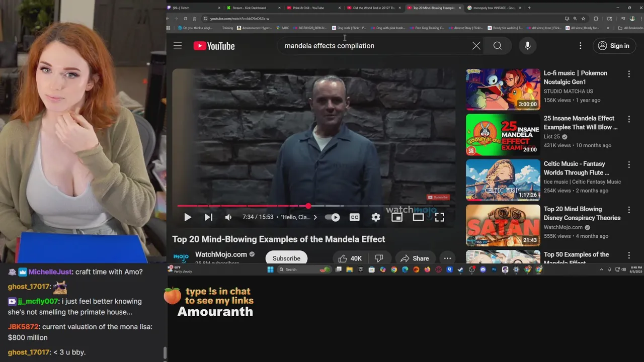Clear the search box with the X
Viewport: 644px width, 362px height.
(476, 46)
